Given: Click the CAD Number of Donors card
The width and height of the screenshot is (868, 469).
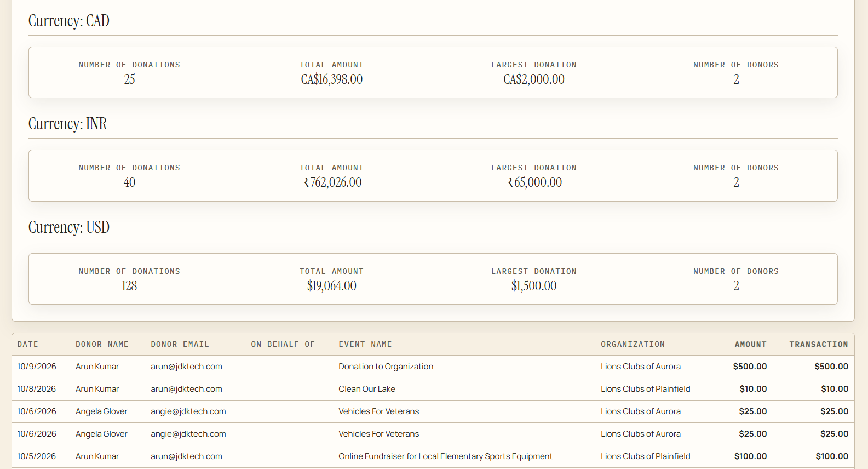Looking at the screenshot, I should (736, 72).
